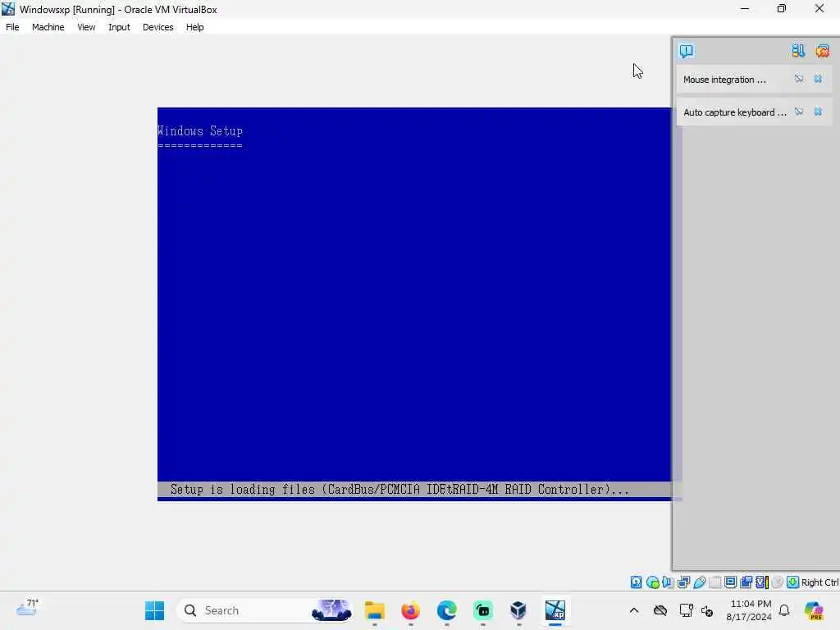840x630 pixels.
Task: Open the Machine menu
Action: [48, 27]
